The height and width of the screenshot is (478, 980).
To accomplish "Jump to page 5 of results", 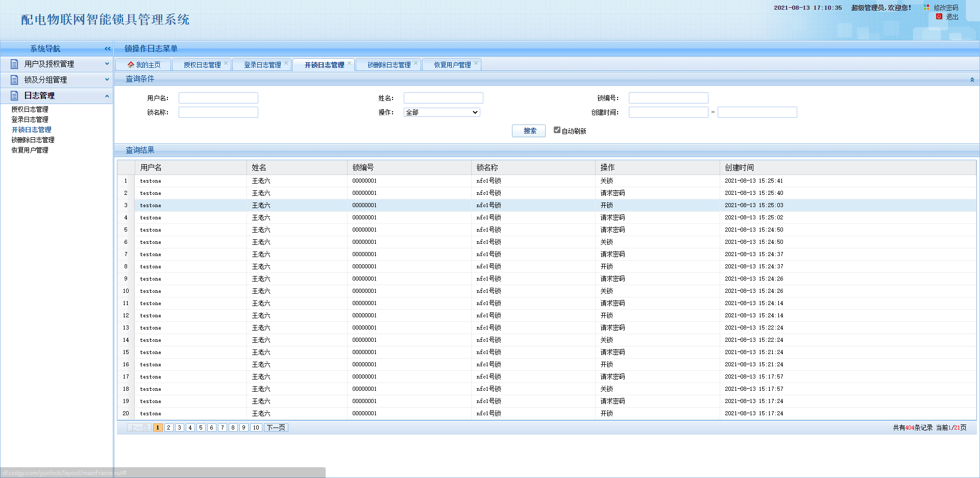I will (201, 427).
